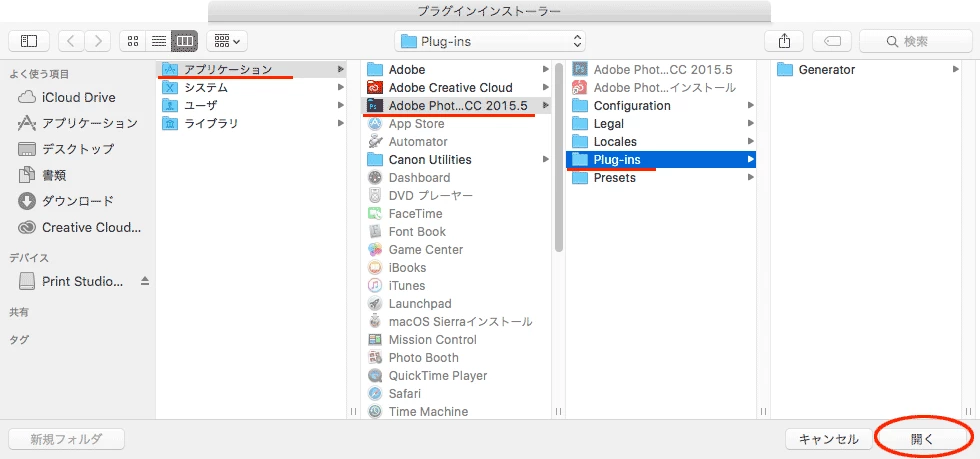Open the Adobe folder
The image size is (980, 459).
(x=458, y=69)
